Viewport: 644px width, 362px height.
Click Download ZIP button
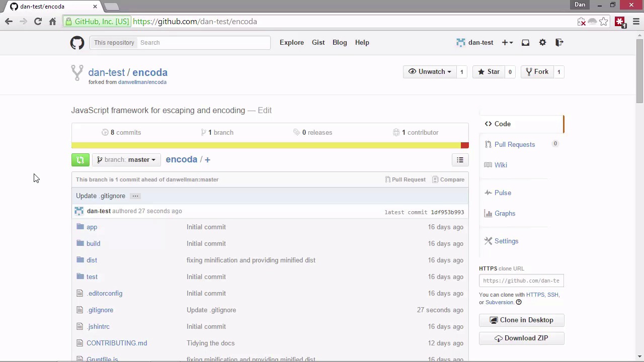coord(522,338)
